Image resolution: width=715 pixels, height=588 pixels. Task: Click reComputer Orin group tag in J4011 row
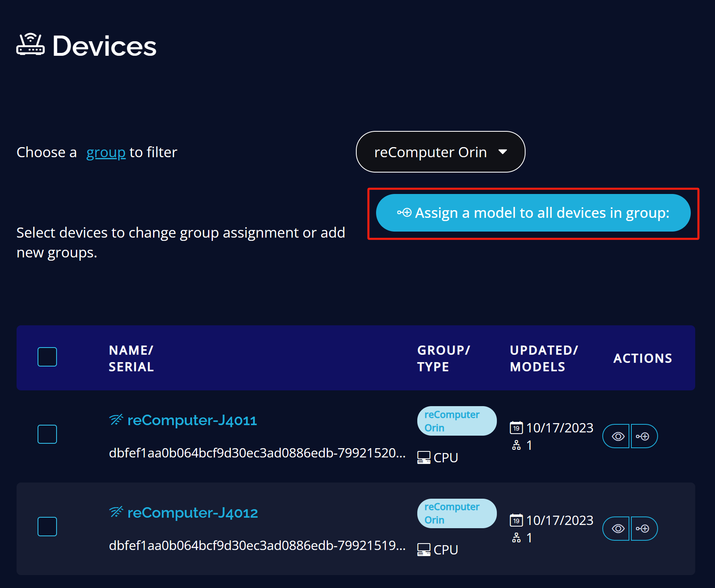[457, 421]
